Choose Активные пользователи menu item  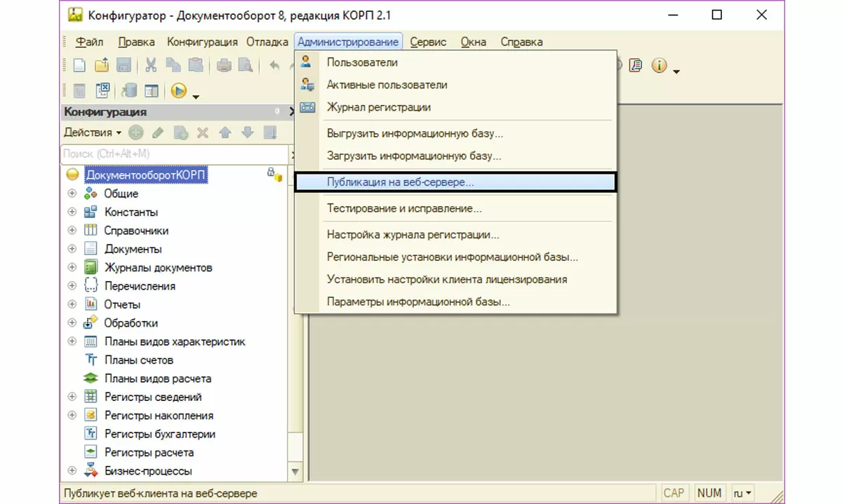click(x=455, y=85)
